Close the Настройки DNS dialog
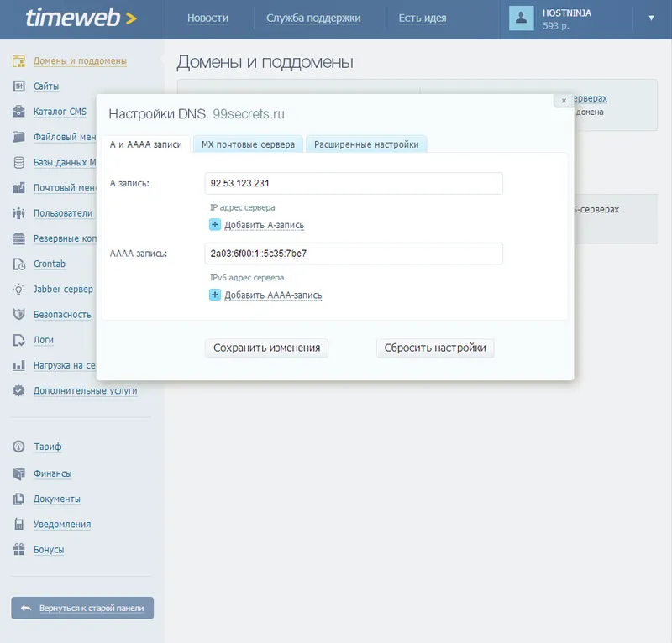This screenshot has width=672, height=643. pos(564,101)
